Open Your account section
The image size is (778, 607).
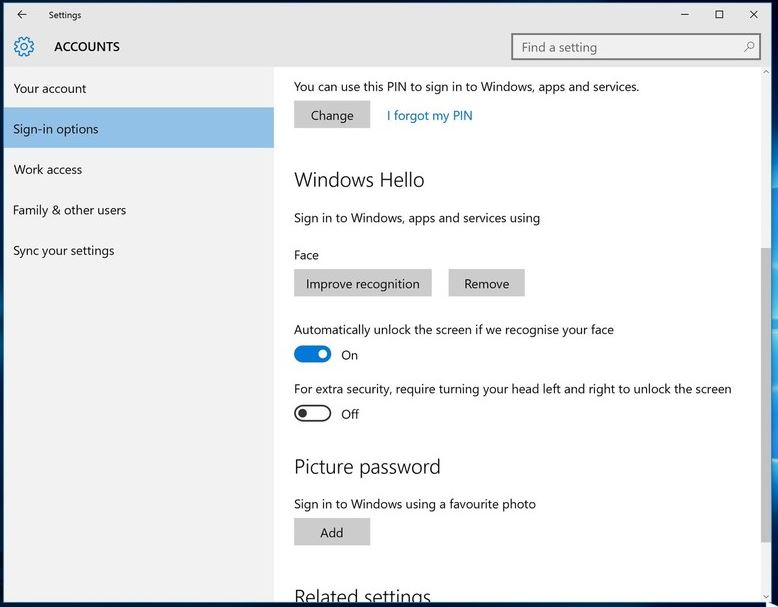tap(138, 88)
